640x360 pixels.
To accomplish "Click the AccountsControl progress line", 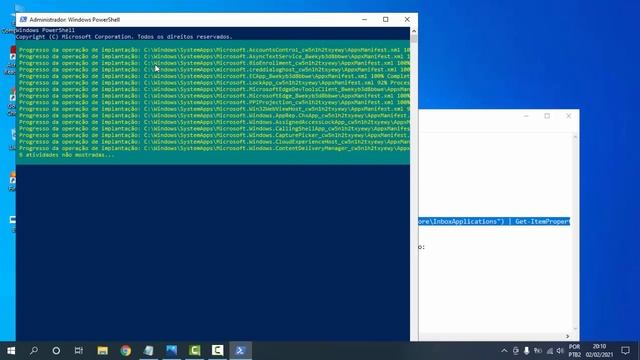I will (214, 50).
